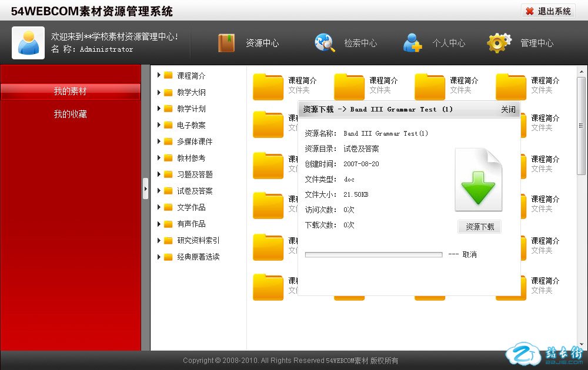The image size is (588, 370).
Task: Click the 管理中心 gear icon
Action: pyautogui.click(x=499, y=43)
